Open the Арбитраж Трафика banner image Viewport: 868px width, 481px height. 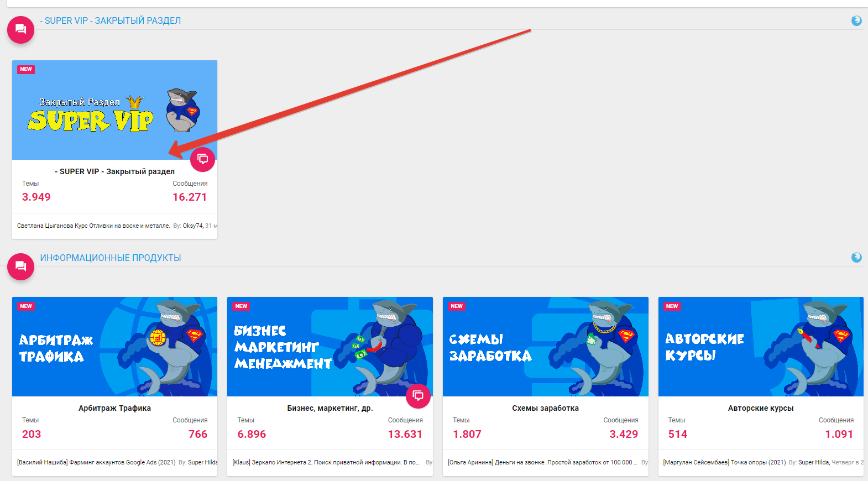pyautogui.click(x=114, y=347)
